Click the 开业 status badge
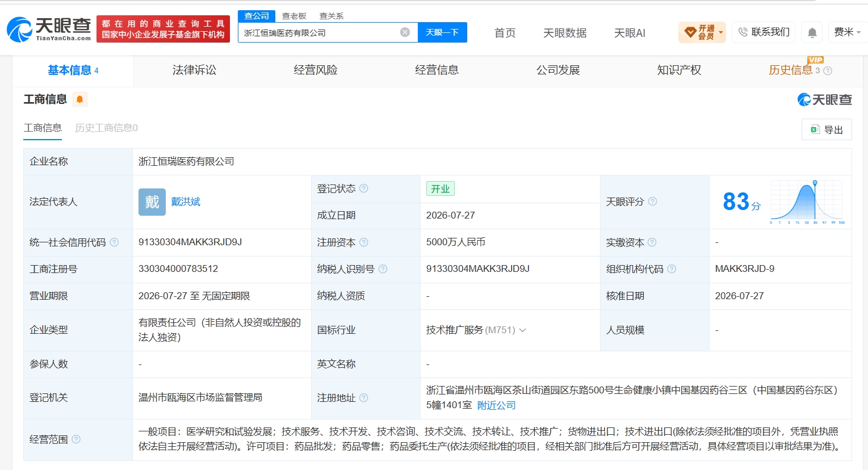Screen dimensions: 868x470 441,188
